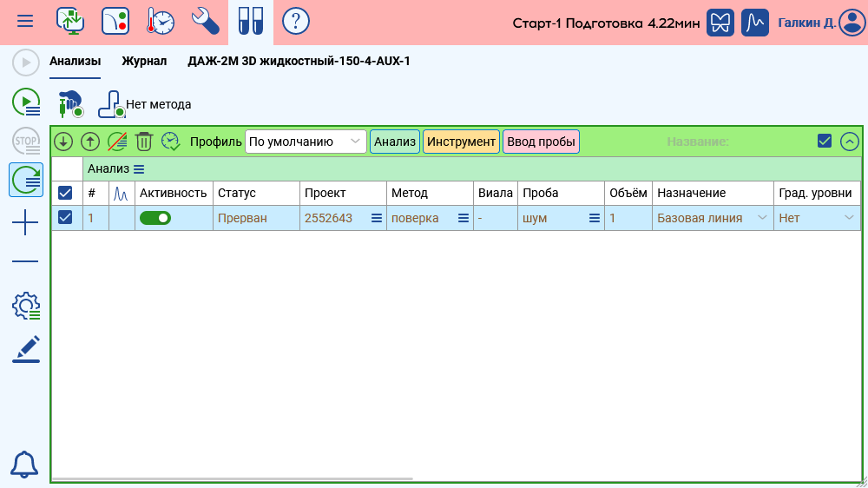The width and height of the screenshot is (868, 488).
Task: Toggle the Активность switch in row 1
Action: [155, 218]
